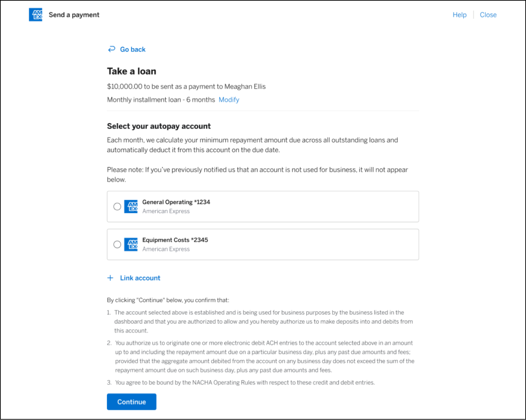Screen dimensions: 526x420
Task: Link a new bank account
Action: click(x=140, y=278)
